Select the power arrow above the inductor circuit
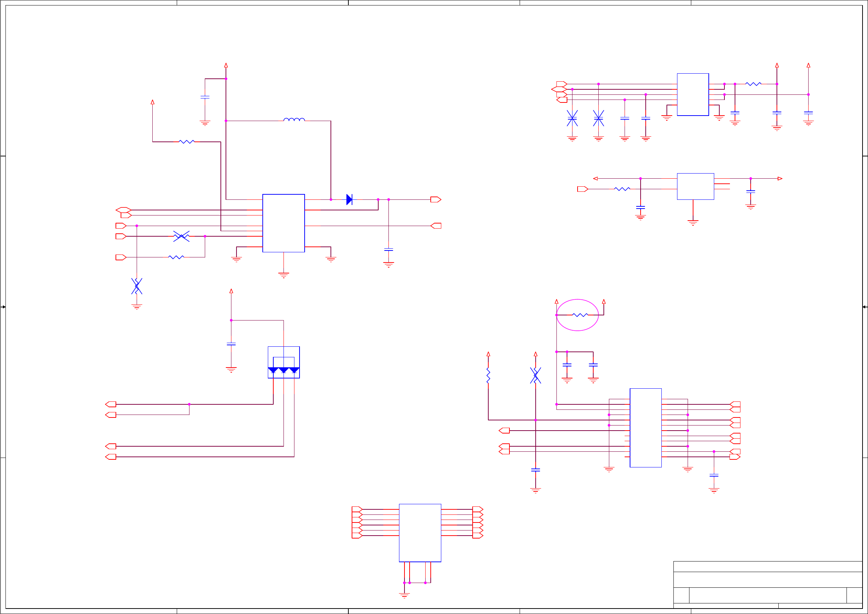 (x=226, y=65)
